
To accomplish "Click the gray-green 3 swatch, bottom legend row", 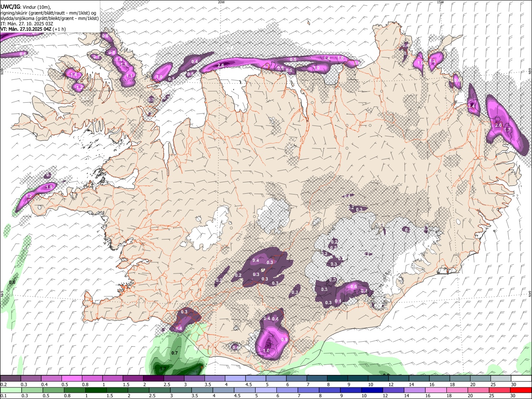I will (181, 390).
